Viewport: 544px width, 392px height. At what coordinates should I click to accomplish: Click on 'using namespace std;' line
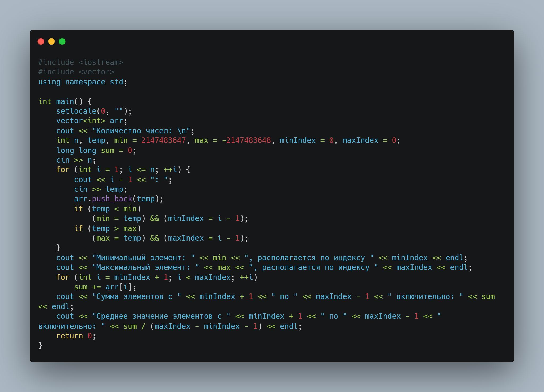[83, 82]
